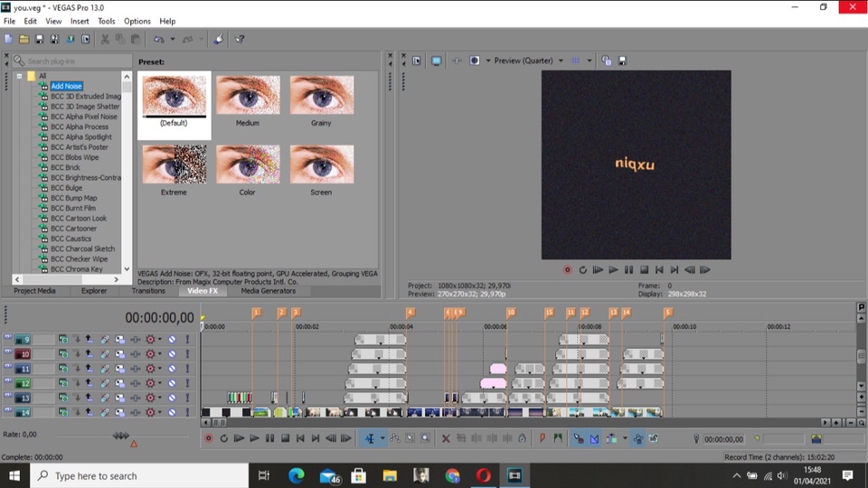Click the preview Pause button
Viewport: 868px width, 488px height.
(629, 270)
